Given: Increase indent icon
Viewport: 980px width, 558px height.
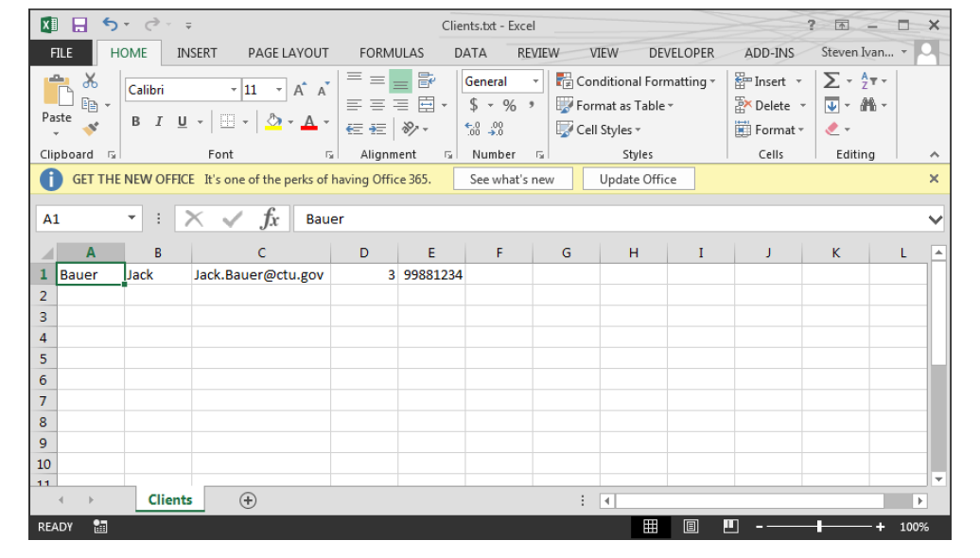Looking at the screenshot, I should coord(377,129).
